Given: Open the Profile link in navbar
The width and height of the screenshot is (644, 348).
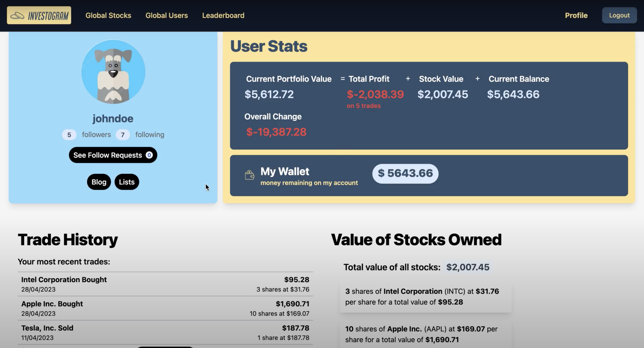Looking at the screenshot, I should click(576, 15).
